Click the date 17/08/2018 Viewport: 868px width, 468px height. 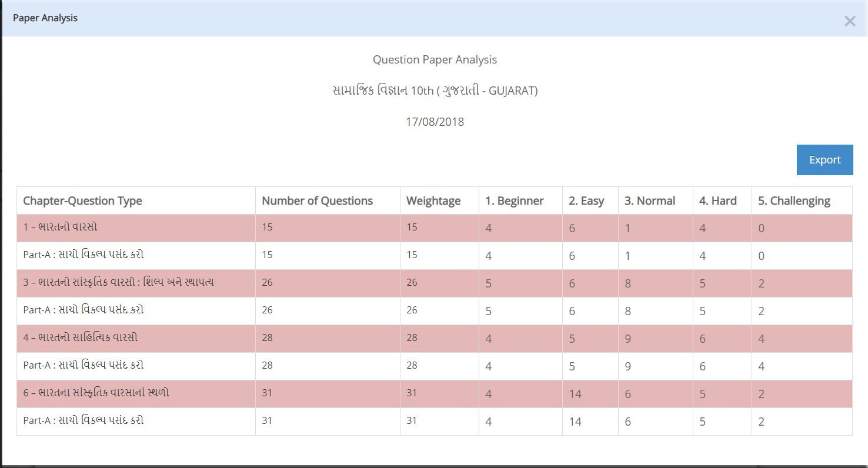(435, 122)
